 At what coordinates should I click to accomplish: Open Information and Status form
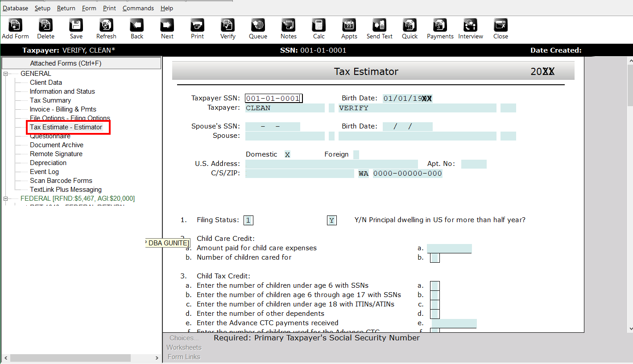(62, 91)
